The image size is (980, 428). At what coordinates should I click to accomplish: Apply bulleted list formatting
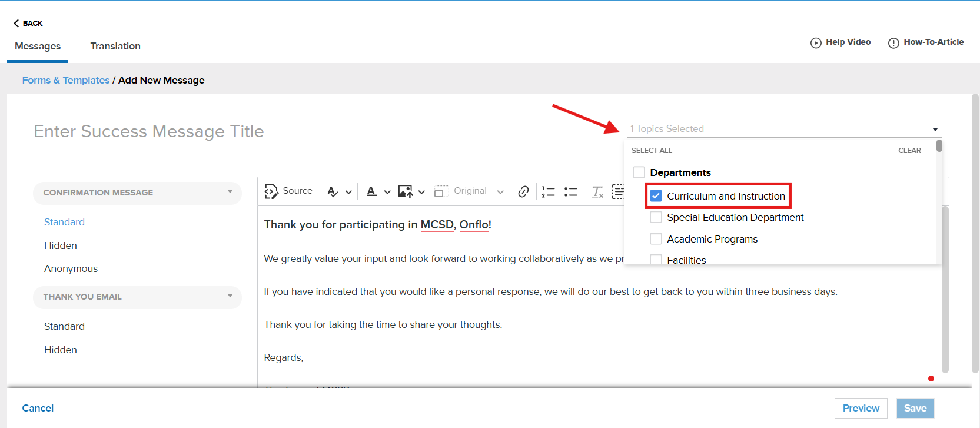[570, 191]
